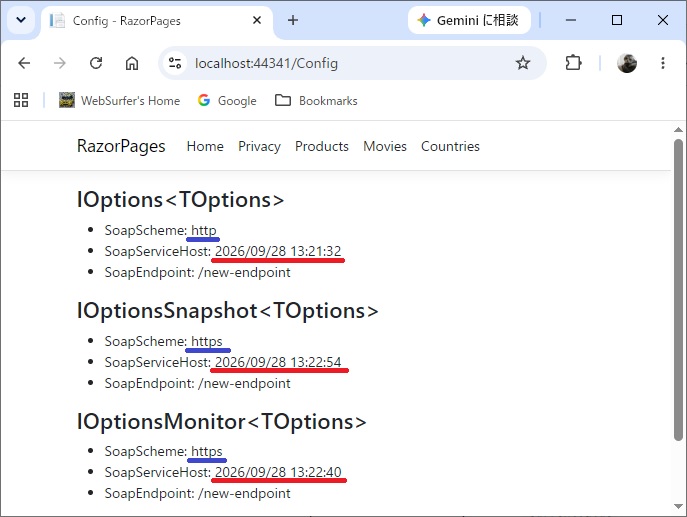Open a new browser tab
This screenshot has width=687, height=517.
(x=293, y=20)
